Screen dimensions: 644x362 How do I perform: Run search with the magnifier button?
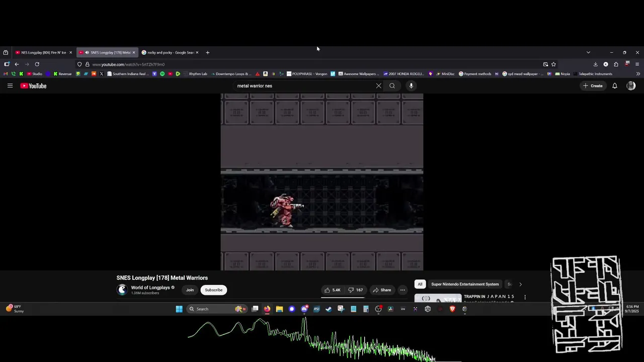pos(392,86)
